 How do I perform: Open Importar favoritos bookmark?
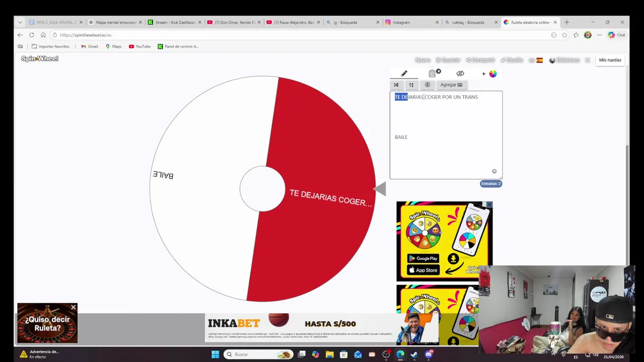point(50,46)
